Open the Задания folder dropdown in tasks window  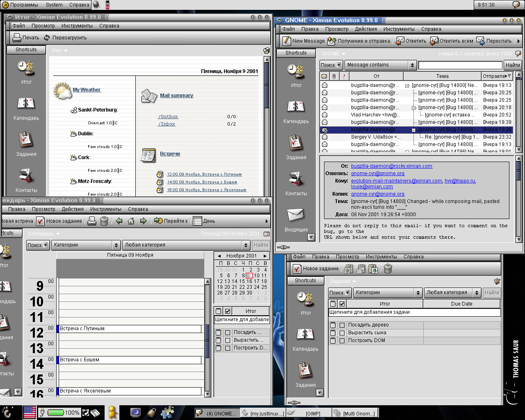coord(343,281)
